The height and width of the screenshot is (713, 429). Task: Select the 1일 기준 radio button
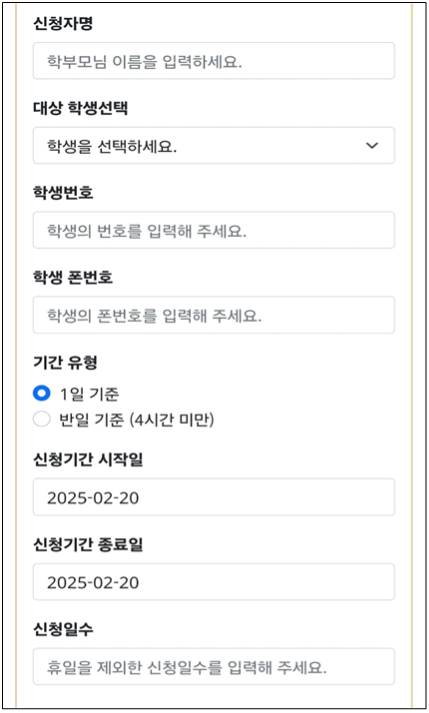click(41, 393)
